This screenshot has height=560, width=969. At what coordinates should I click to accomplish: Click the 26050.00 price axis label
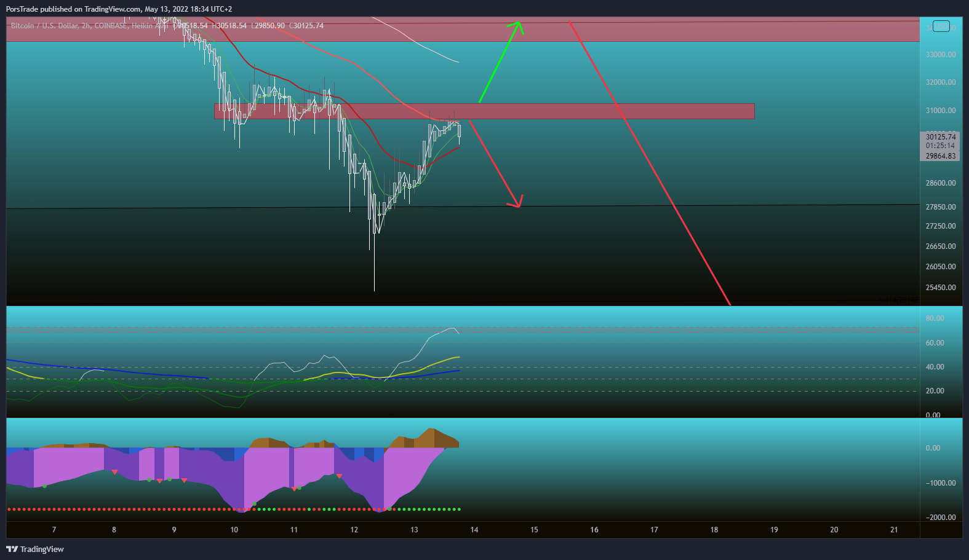pyautogui.click(x=941, y=267)
